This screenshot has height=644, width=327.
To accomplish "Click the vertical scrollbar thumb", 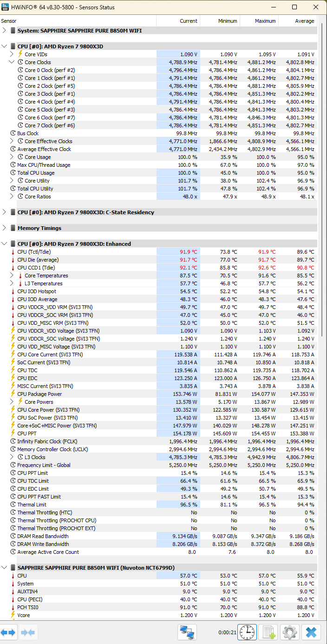I will (x=323, y=179).
